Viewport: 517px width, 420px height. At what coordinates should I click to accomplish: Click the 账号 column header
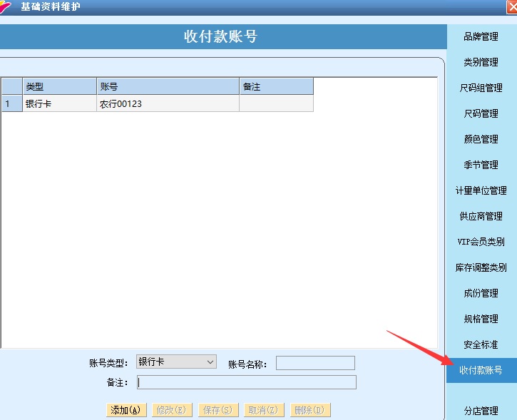coord(168,86)
